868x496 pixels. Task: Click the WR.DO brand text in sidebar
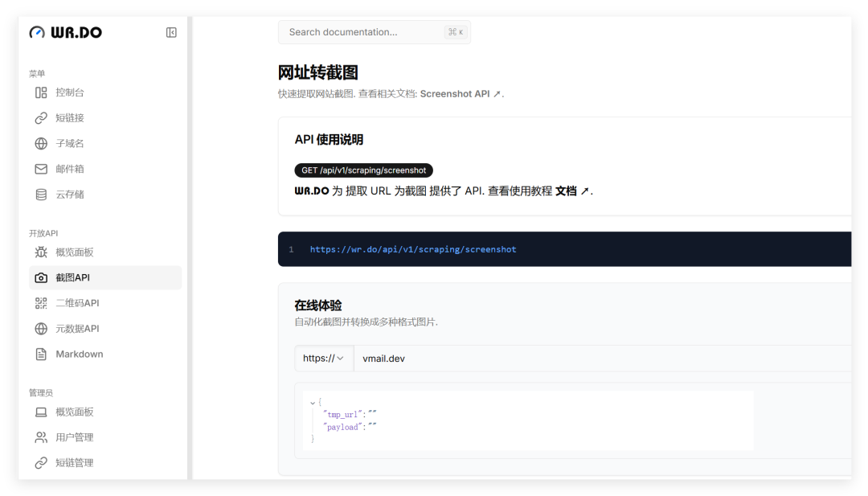tap(76, 33)
